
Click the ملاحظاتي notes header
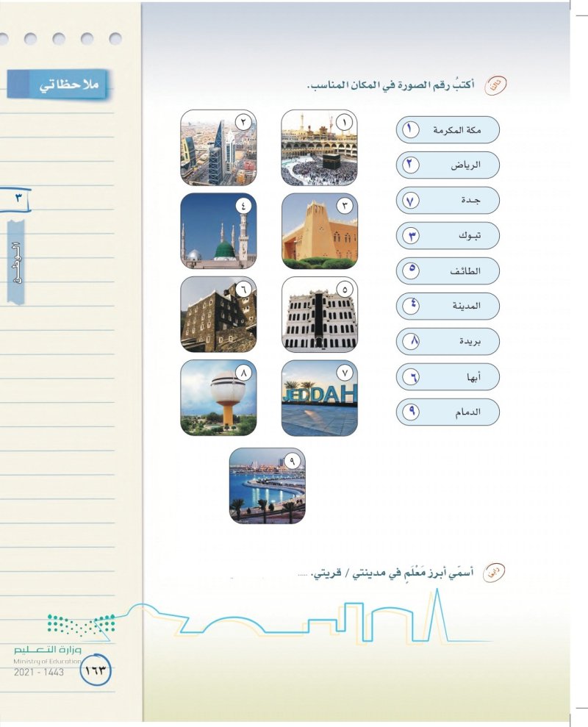click(x=57, y=85)
